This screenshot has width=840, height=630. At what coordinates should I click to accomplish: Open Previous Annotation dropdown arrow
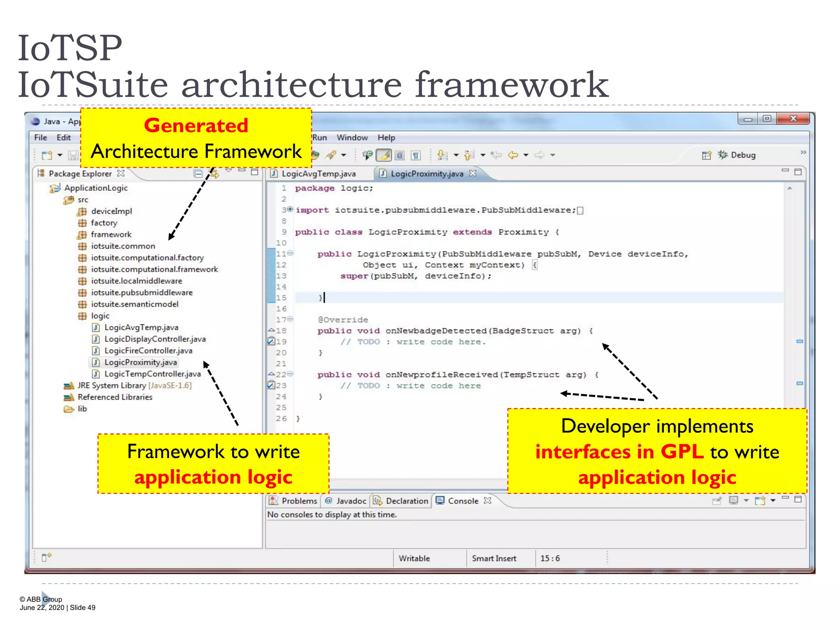tap(483, 155)
